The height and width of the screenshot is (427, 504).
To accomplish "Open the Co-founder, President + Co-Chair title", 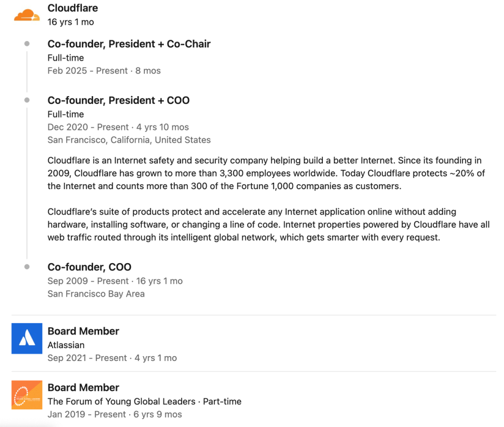I will [x=129, y=44].
